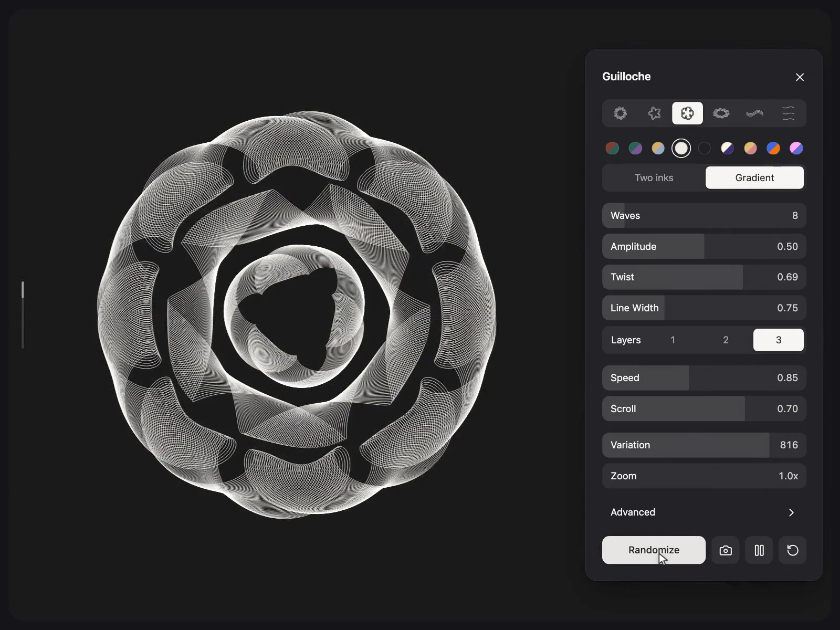Pick the cream and navy color swatch
840x630 pixels.
point(727,149)
